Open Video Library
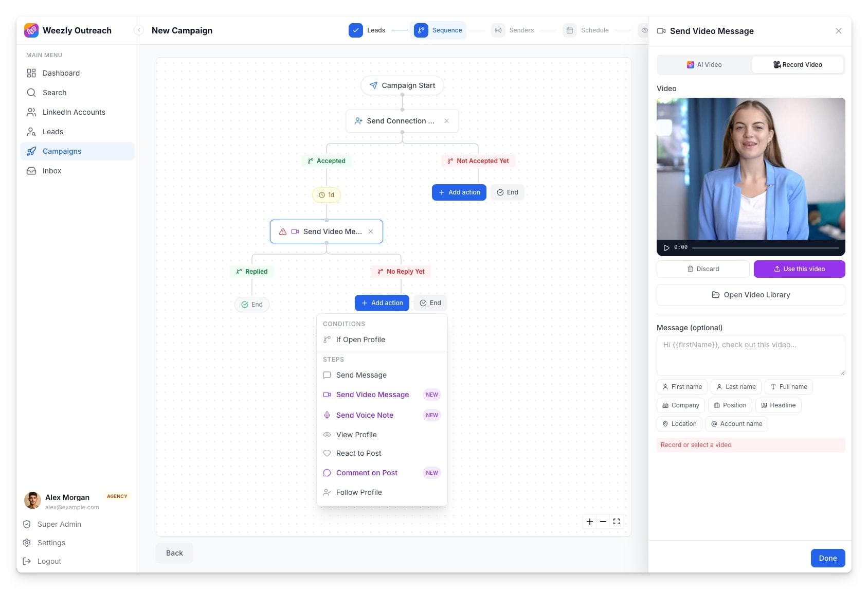 (751, 295)
